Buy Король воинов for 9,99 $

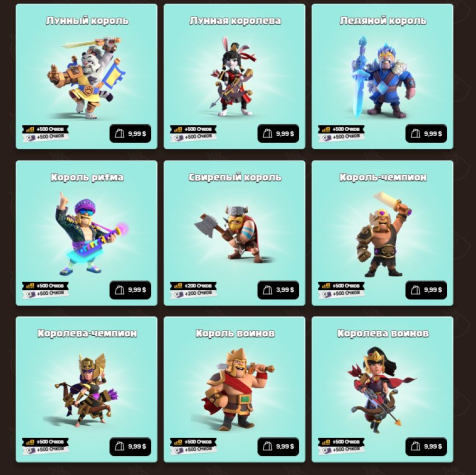[x=278, y=446]
